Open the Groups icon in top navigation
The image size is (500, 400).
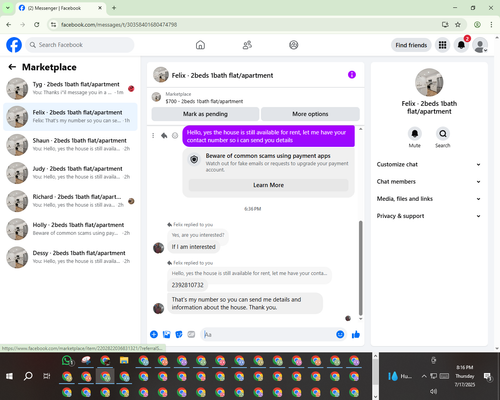coord(294,45)
